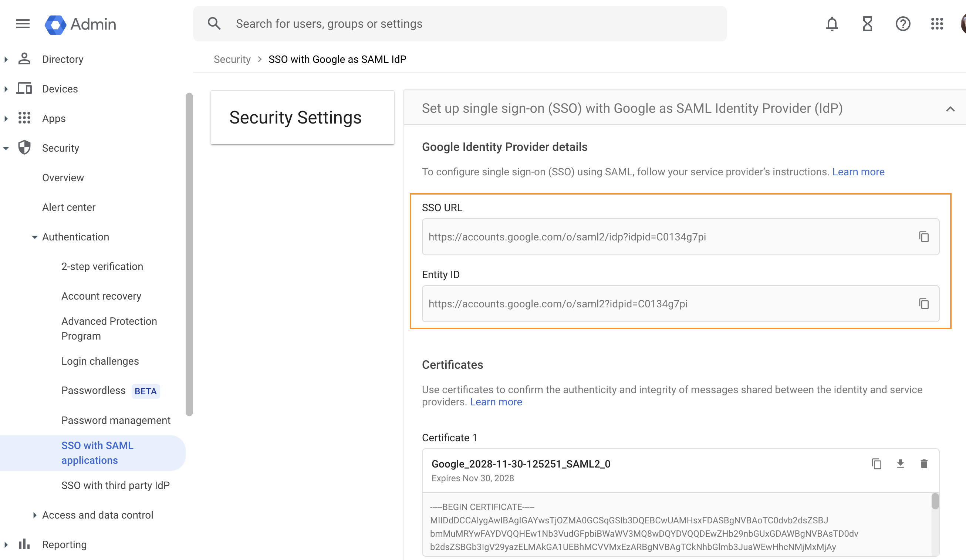
Task: Open Password management
Action: click(x=116, y=420)
